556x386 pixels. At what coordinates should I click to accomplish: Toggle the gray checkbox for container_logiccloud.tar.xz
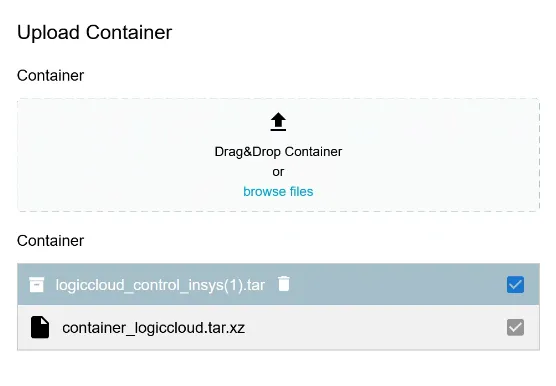pos(515,327)
